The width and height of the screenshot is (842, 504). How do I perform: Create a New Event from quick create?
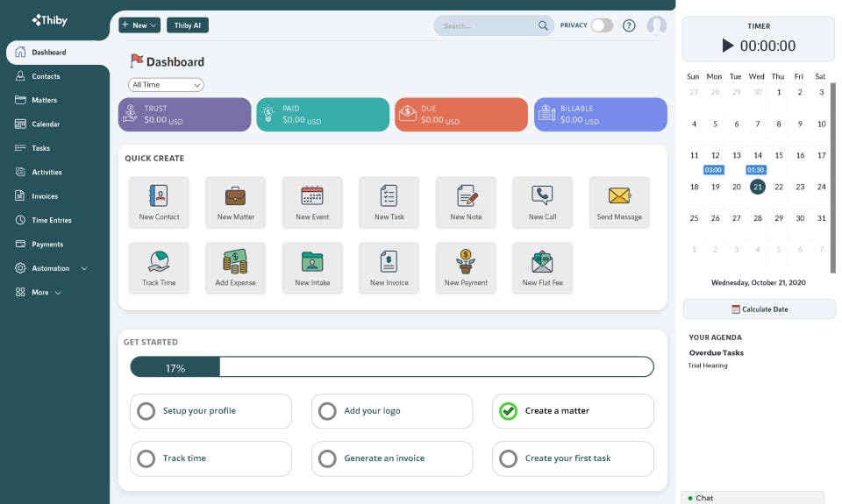point(312,202)
